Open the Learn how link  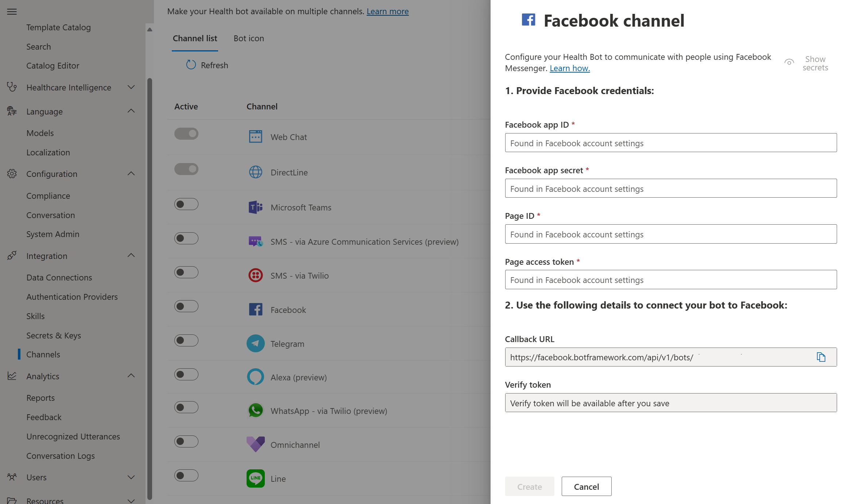(x=570, y=68)
